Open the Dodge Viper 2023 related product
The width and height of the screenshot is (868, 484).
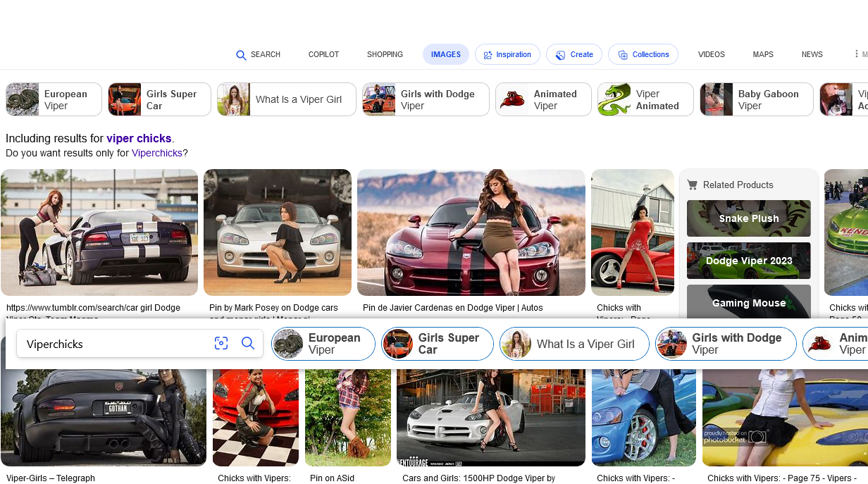(748, 261)
